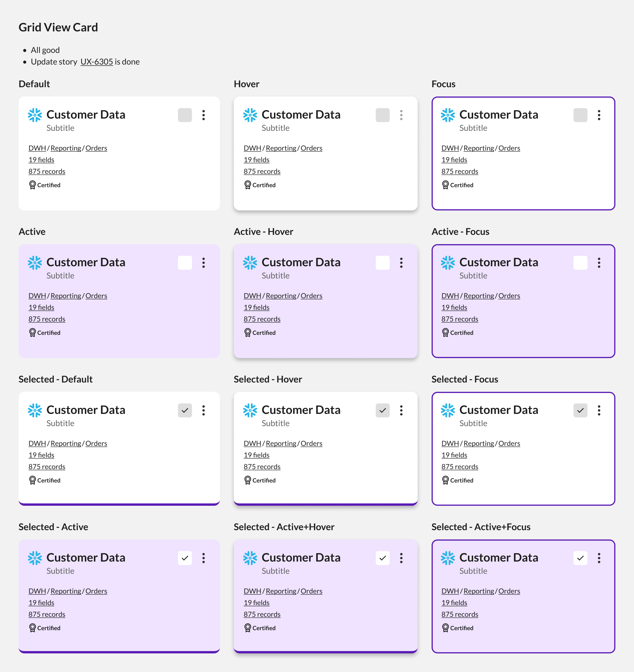The width and height of the screenshot is (634, 672).
Task: Open DWH link on the Selected - Active card
Action: coord(37,591)
